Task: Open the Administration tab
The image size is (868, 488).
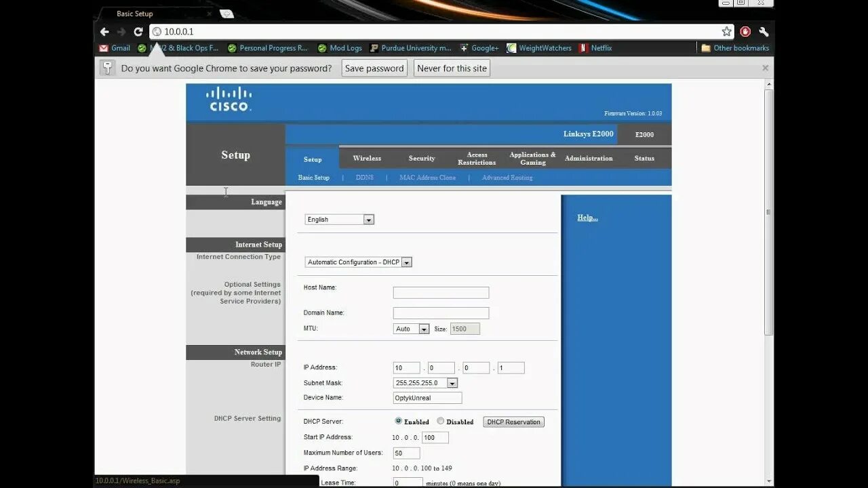Action: [x=589, y=158]
